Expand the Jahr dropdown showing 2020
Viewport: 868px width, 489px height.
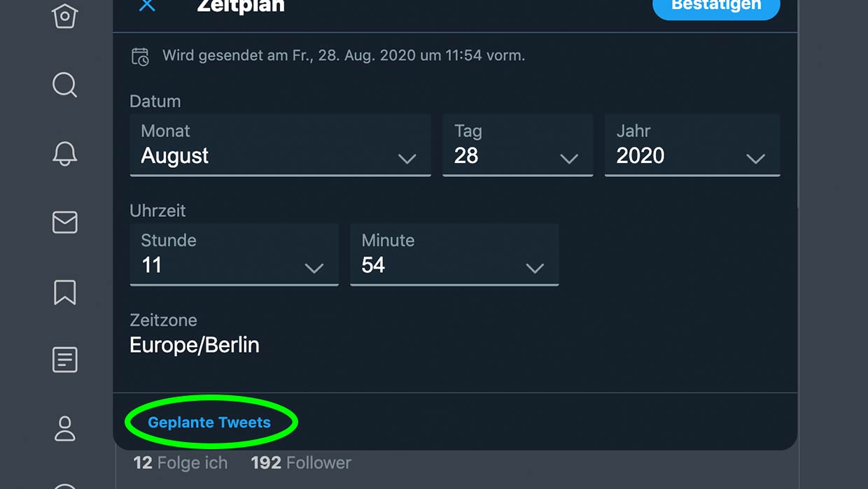[x=692, y=145]
